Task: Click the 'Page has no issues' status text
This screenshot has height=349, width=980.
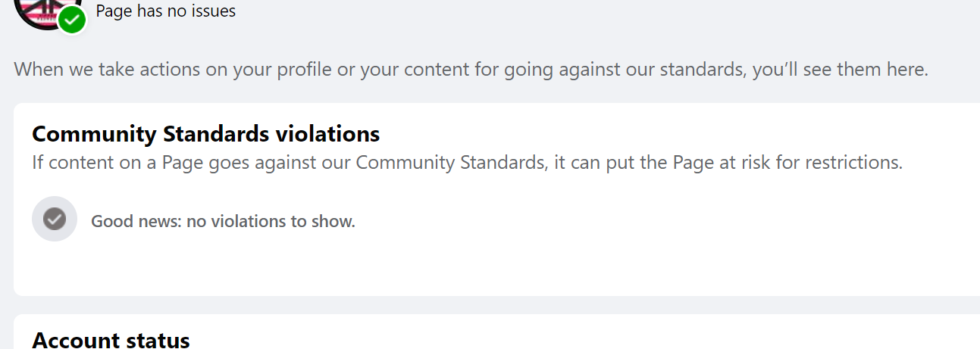Action: tap(166, 11)
